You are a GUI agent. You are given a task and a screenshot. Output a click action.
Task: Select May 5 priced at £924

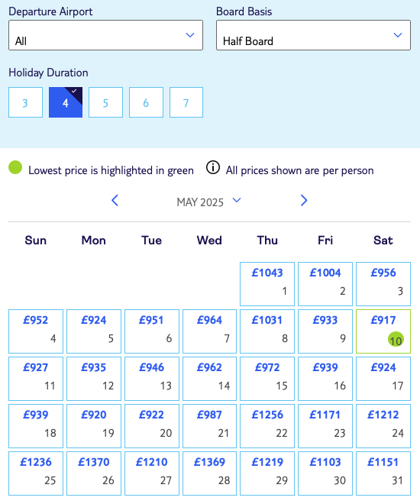click(94, 331)
